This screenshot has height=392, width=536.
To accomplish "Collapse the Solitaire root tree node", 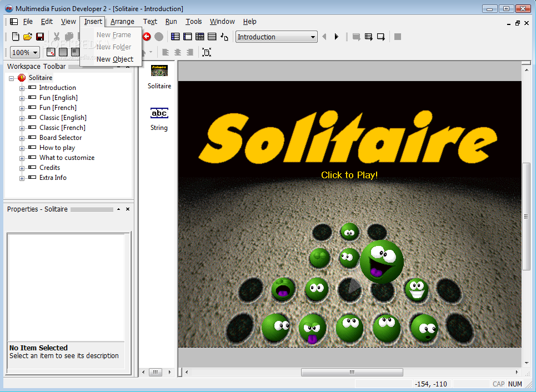I will click(11, 78).
